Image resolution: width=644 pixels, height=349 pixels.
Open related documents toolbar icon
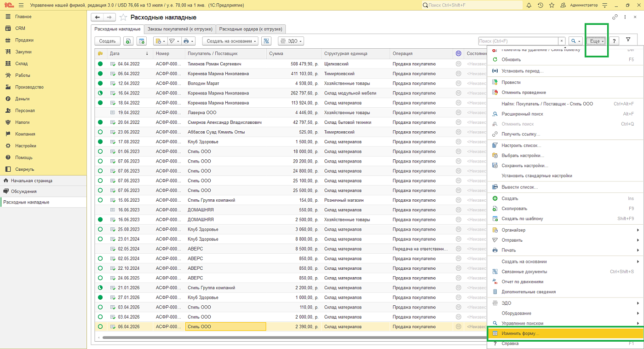click(266, 41)
